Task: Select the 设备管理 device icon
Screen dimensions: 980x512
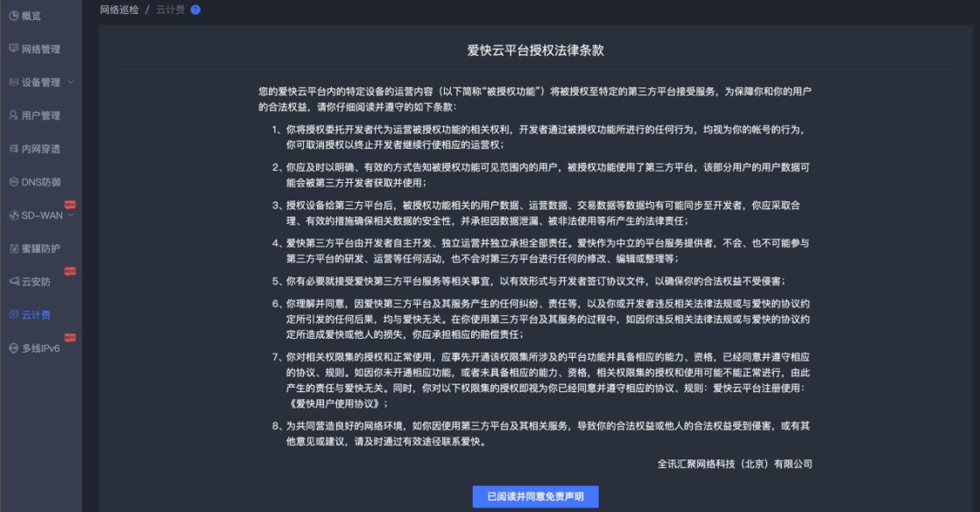Action: (x=14, y=81)
